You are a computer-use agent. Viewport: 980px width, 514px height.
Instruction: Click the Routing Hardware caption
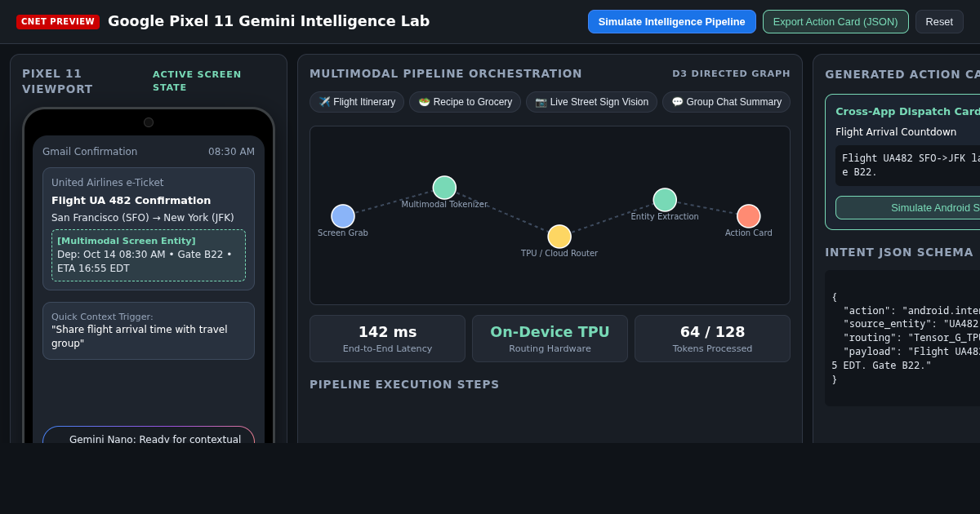tap(550, 349)
